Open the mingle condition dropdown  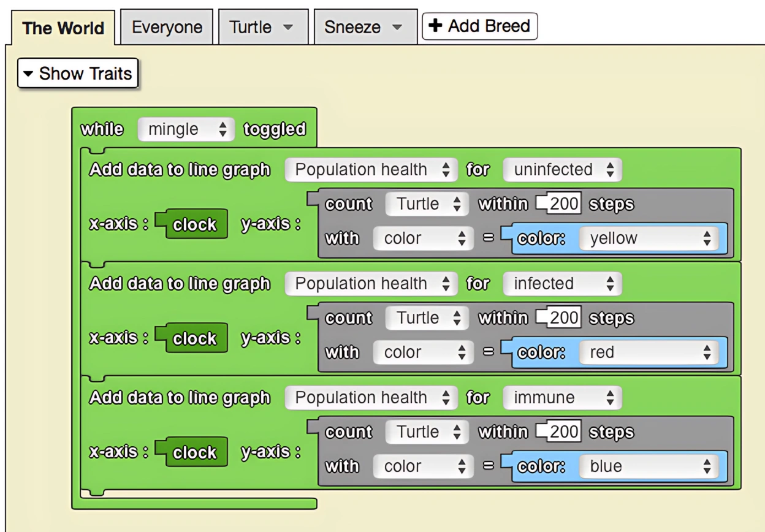coord(185,129)
